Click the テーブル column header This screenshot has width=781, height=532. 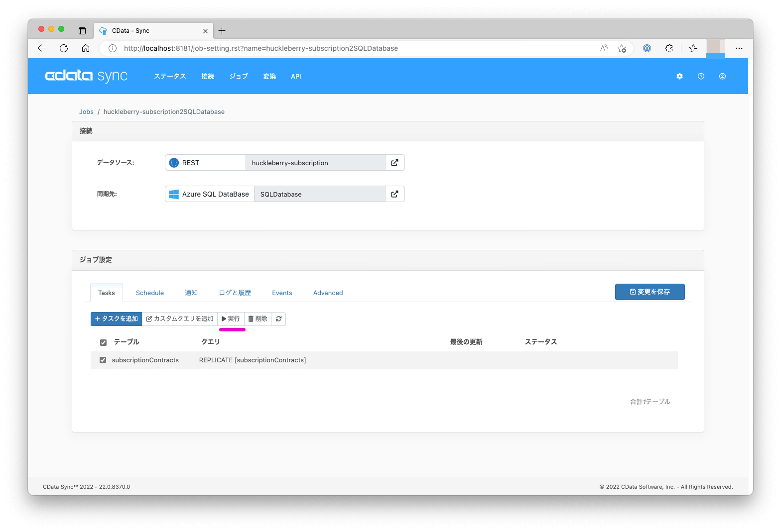tap(127, 342)
